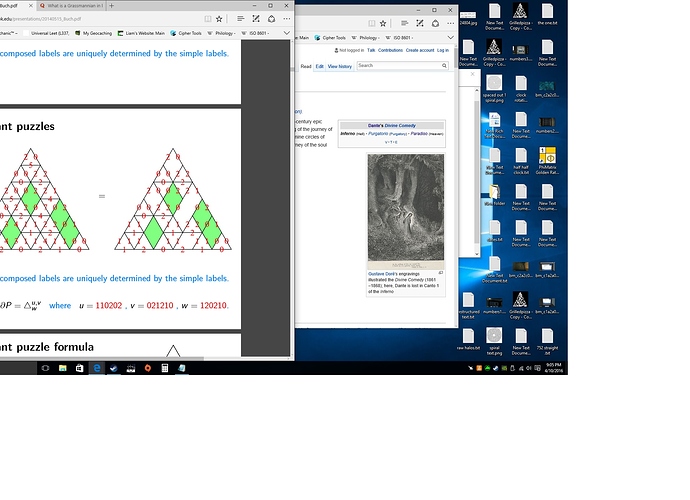Select 'spiral text.png' desktop icon
The width and height of the screenshot is (690, 500).
tap(494, 342)
